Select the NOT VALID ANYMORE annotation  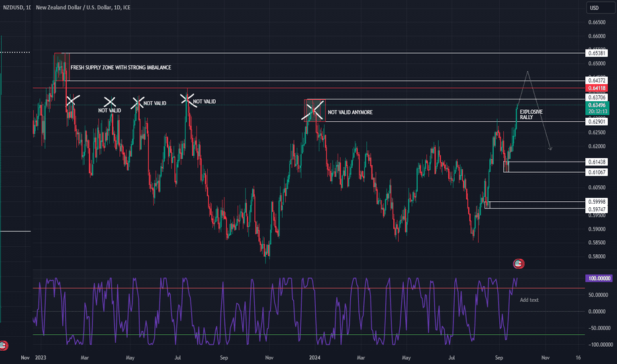click(350, 112)
